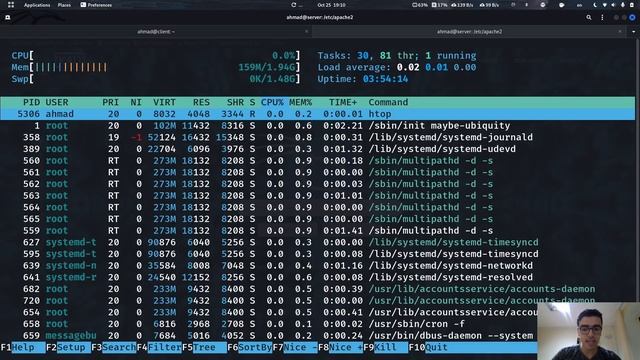Sort by the USER column header
640x360 pixels.
pyautogui.click(x=57, y=102)
